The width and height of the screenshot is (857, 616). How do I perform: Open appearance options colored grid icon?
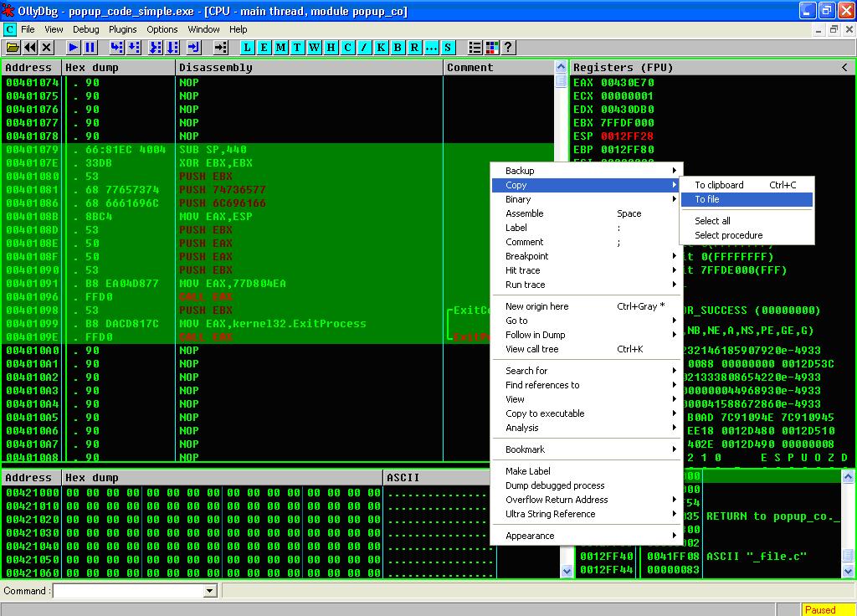(492, 48)
